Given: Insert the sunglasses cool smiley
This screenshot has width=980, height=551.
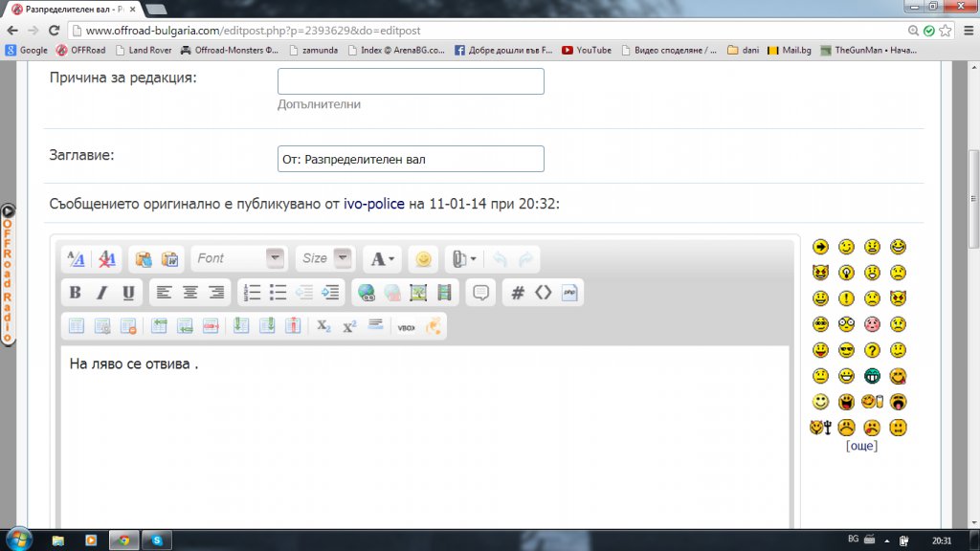Looking at the screenshot, I should pyautogui.click(x=846, y=350).
